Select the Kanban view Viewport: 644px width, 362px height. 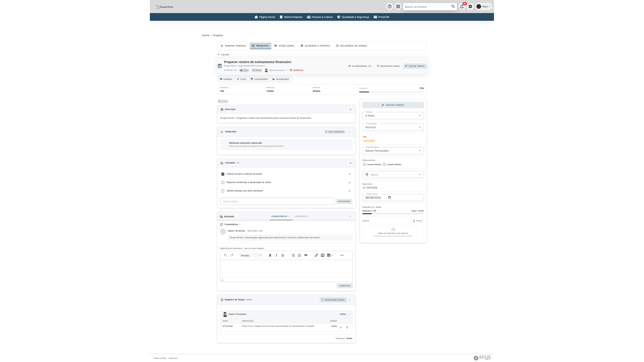pos(226,79)
